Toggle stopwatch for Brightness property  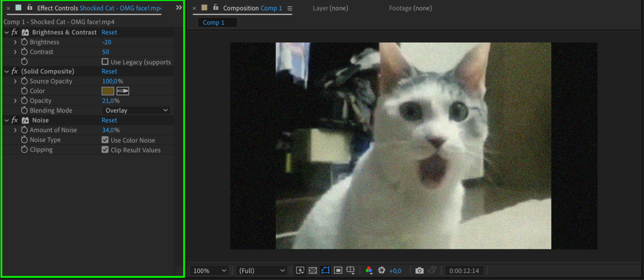[x=24, y=42]
